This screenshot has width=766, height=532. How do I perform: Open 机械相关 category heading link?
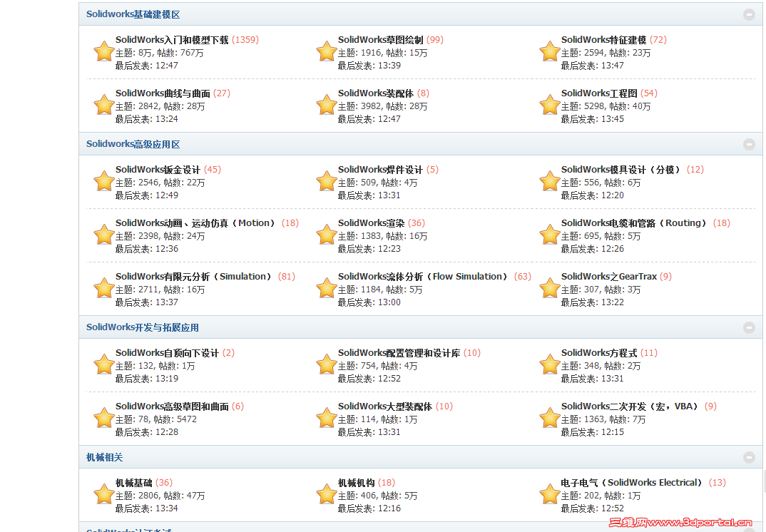(x=105, y=457)
